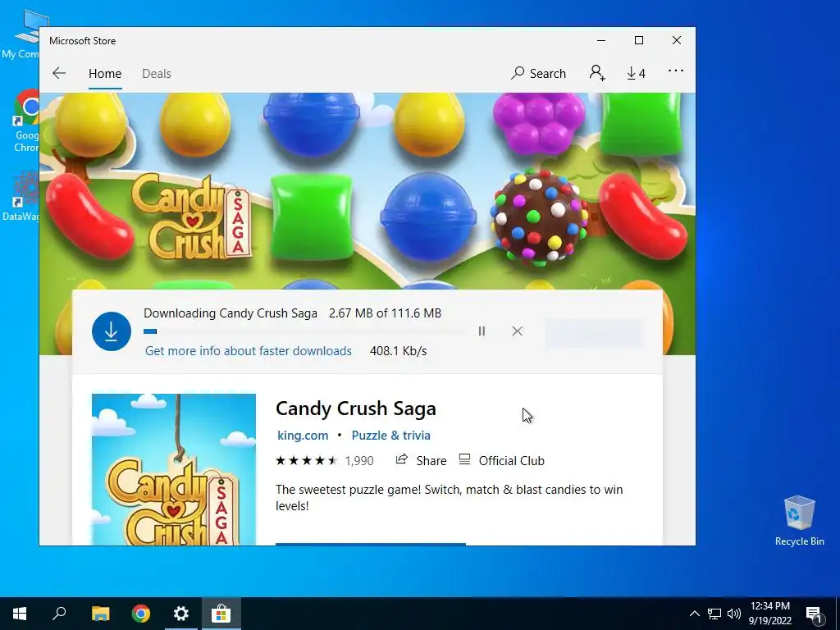Open Get more info about faster downloads

(249, 351)
